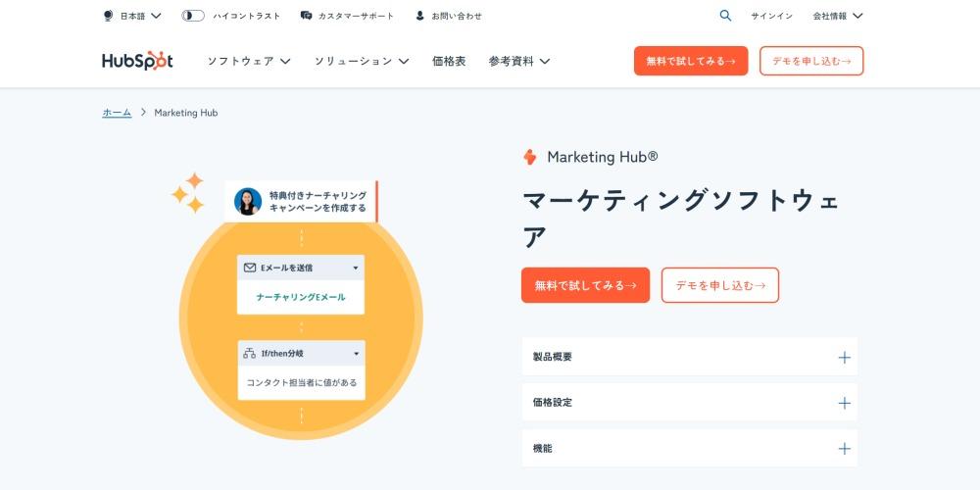
Task: Click the 特典付きナーチャリング キャンペーンを作成する card
Action: point(301,201)
